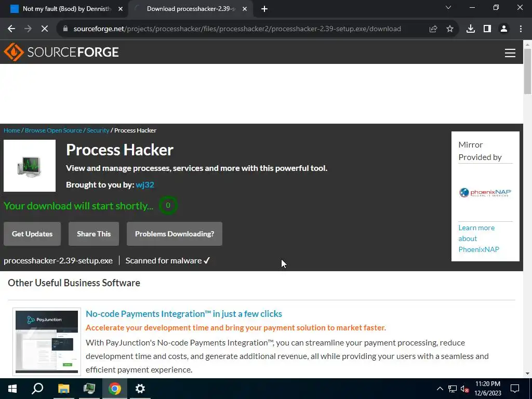Click 'Accelerate your development time' orange text
The height and width of the screenshot is (399, 532).
[x=236, y=328]
